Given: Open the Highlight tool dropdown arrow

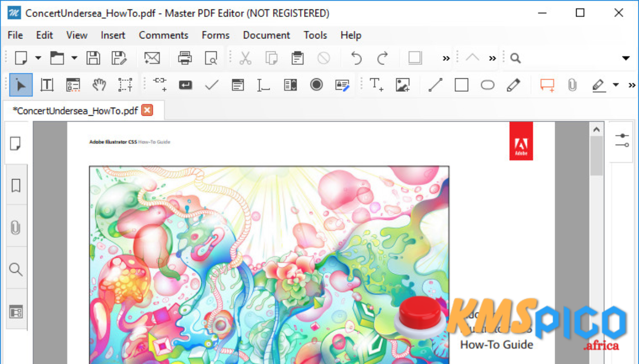Looking at the screenshot, I should click(616, 85).
